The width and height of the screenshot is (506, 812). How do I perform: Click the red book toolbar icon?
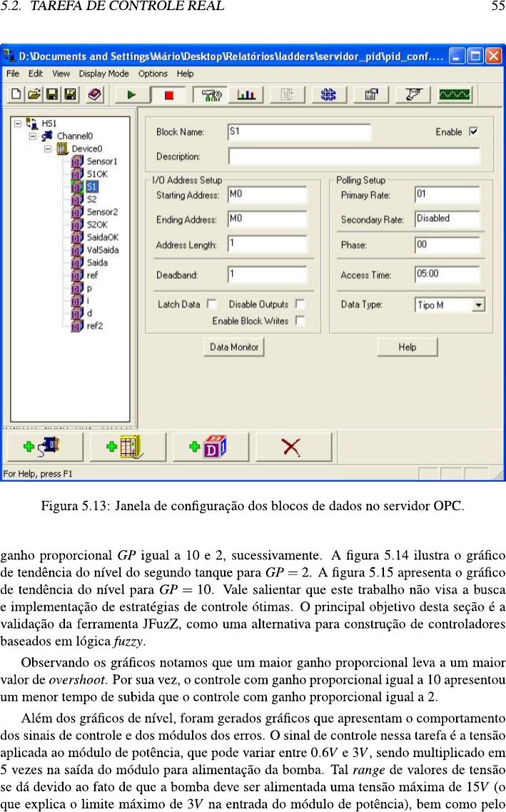95,94
